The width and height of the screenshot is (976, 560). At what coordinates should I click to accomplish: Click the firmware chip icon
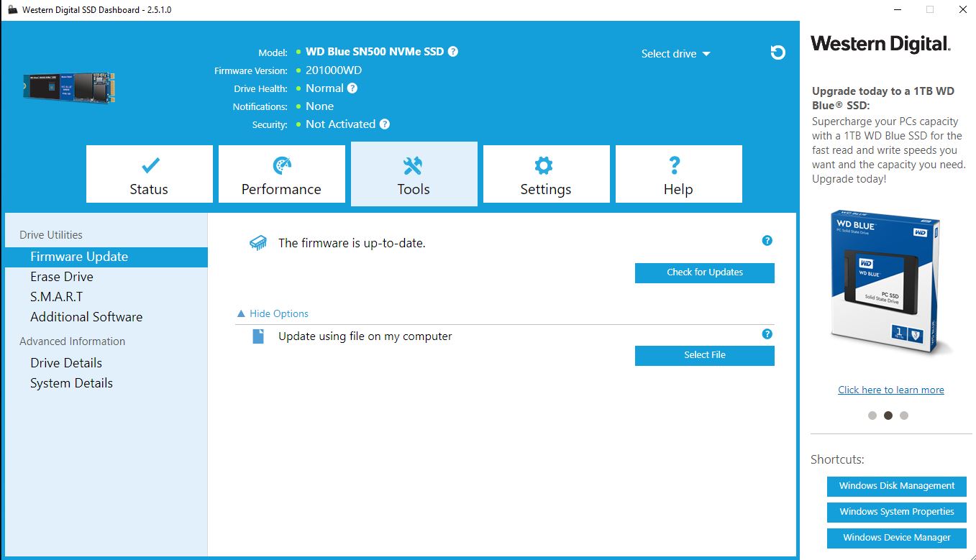click(258, 243)
